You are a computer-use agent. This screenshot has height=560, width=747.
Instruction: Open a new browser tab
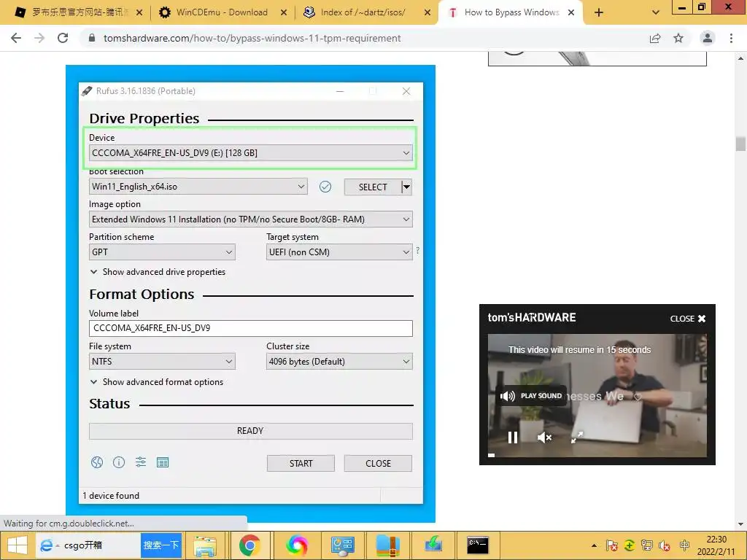click(x=599, y=12)
